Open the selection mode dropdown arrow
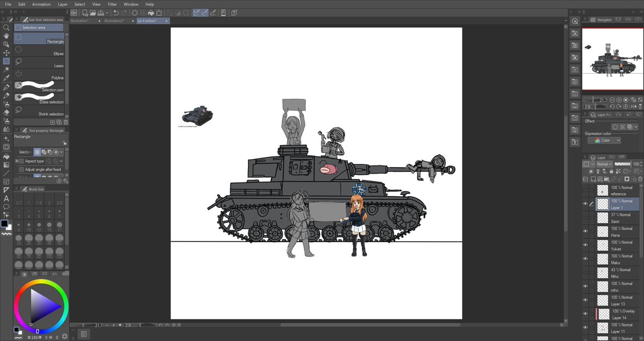644x341 pixels. click(x=61, y=152)
